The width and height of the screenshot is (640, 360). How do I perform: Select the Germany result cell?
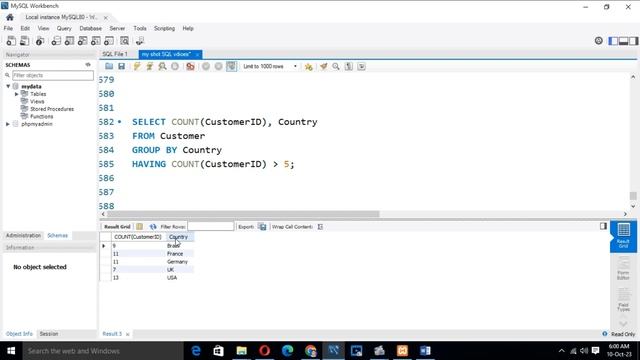pyautogui.click(x=179, y=262)
